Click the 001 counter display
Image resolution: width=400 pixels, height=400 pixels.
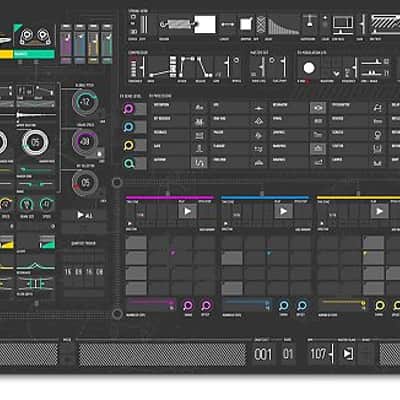coord(263,354)
